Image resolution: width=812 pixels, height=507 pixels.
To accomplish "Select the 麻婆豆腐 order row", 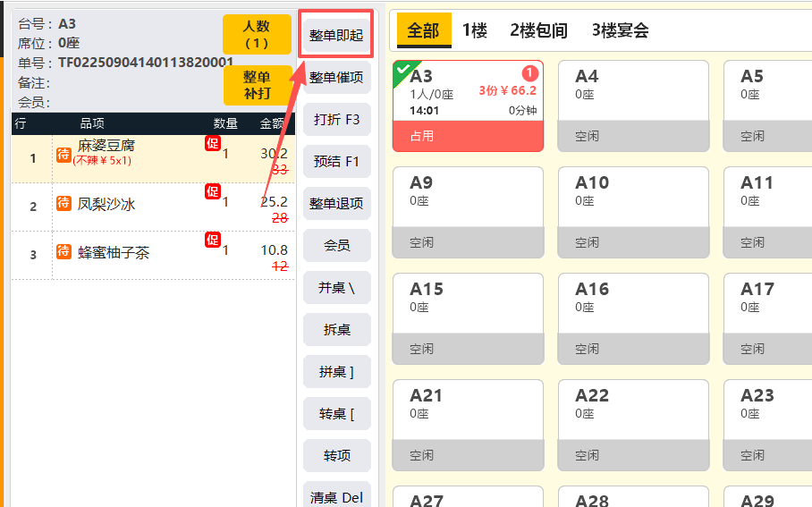I will pos(153,158).
